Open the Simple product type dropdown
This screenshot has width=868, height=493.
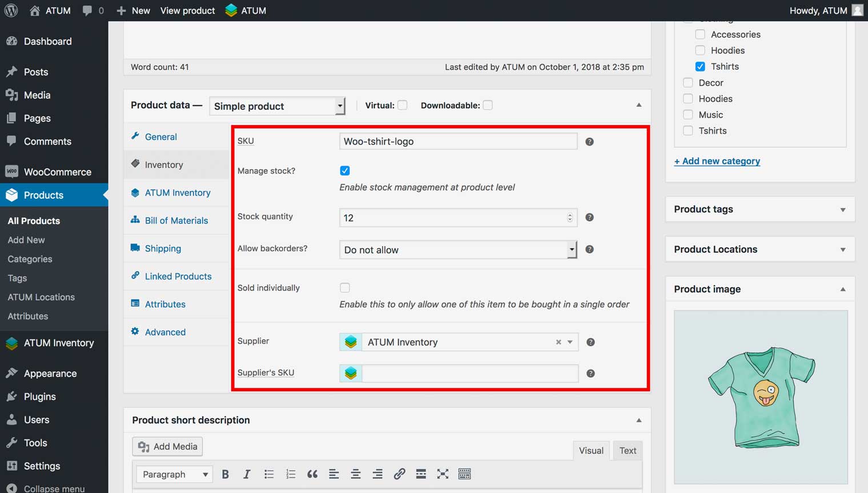(x=278, y=106)
